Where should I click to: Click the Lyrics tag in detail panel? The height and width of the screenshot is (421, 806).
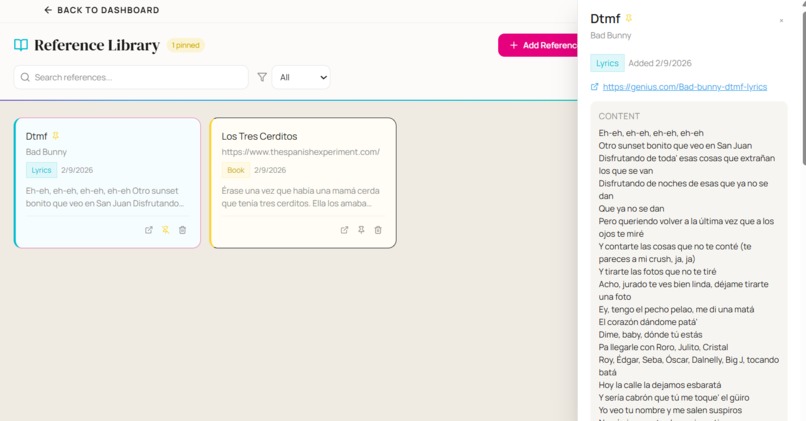(x=607, y=63)
